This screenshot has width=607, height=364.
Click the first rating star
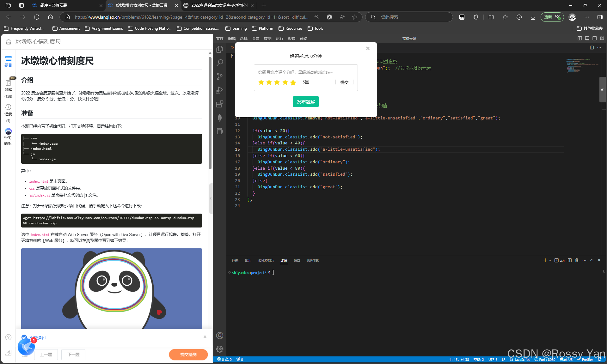261,82
